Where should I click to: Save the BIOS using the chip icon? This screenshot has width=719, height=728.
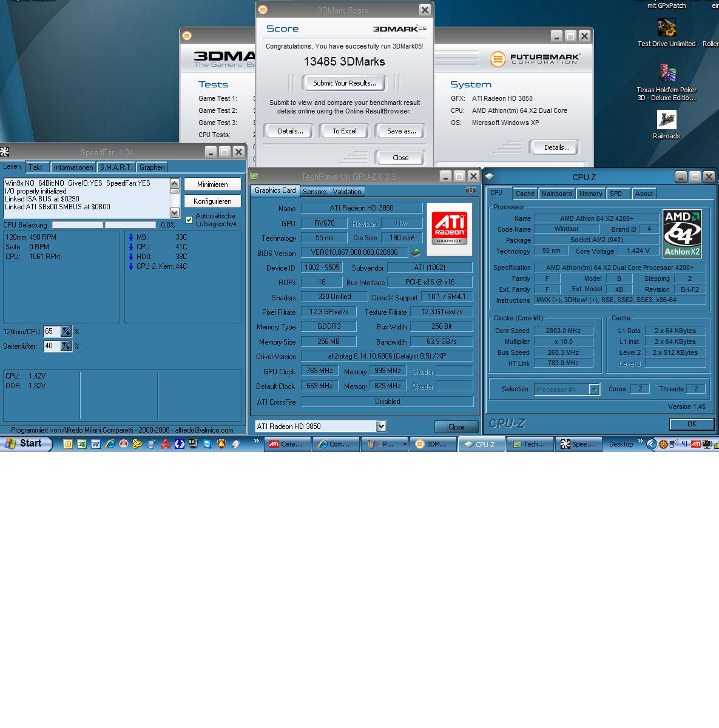click(416, 252)
